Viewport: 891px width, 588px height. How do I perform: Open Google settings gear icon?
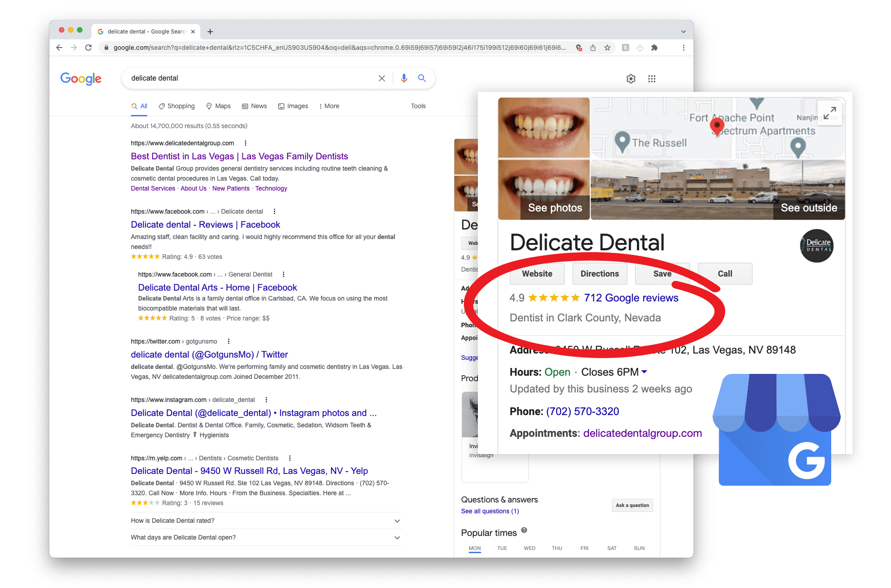tap(631, 79)
